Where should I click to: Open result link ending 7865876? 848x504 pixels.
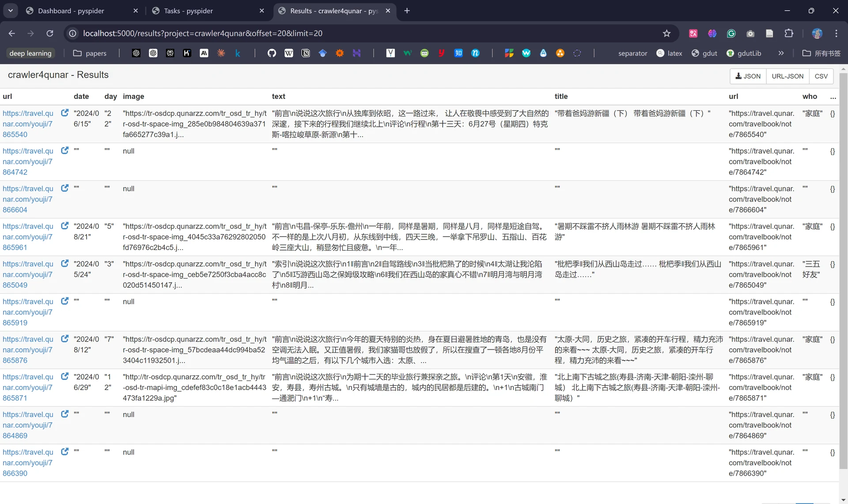(28, 350)
